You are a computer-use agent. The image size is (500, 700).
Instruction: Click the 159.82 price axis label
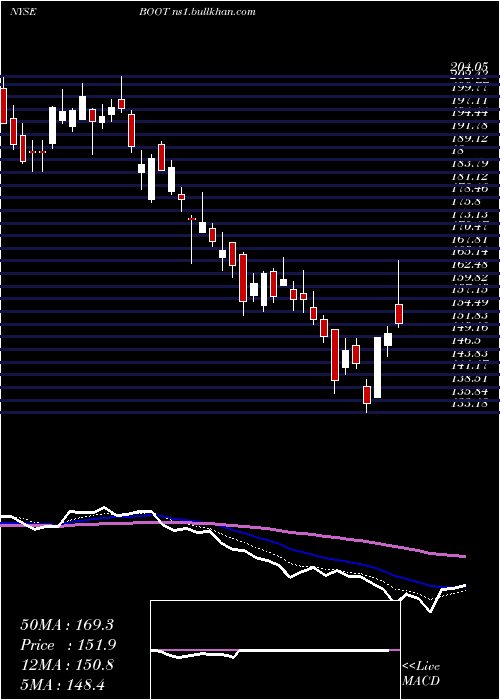click(469, 277)
